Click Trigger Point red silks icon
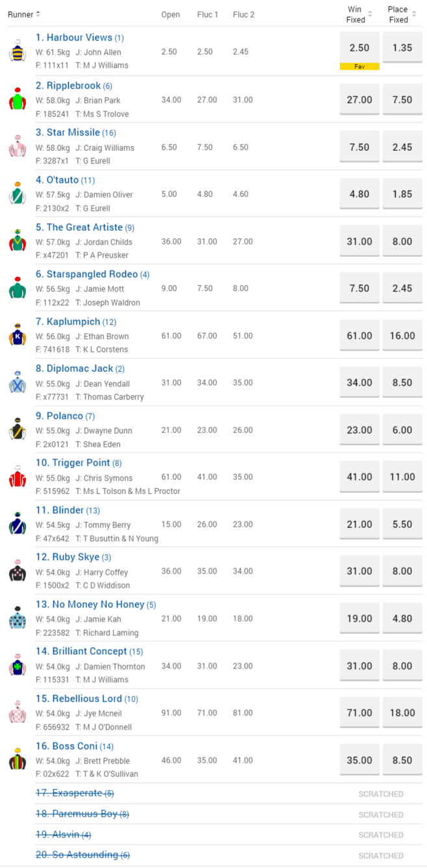The height and width of the screenshot is (868, 427). tap(17, 477)
